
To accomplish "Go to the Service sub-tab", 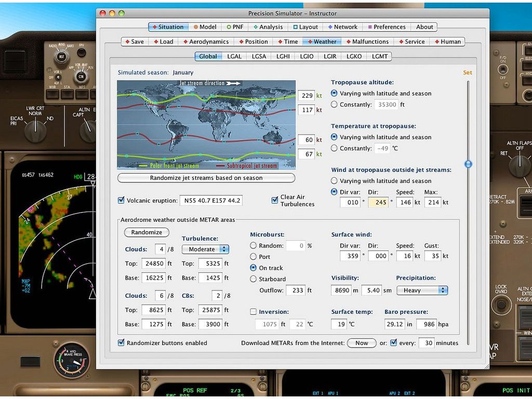I will click(x=411, y=42).
